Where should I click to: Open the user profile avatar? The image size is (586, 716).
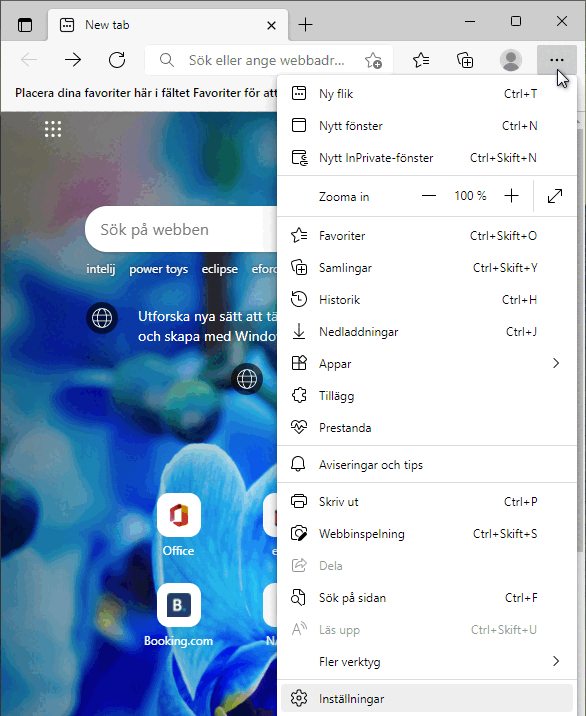click(x=511, y=60)
